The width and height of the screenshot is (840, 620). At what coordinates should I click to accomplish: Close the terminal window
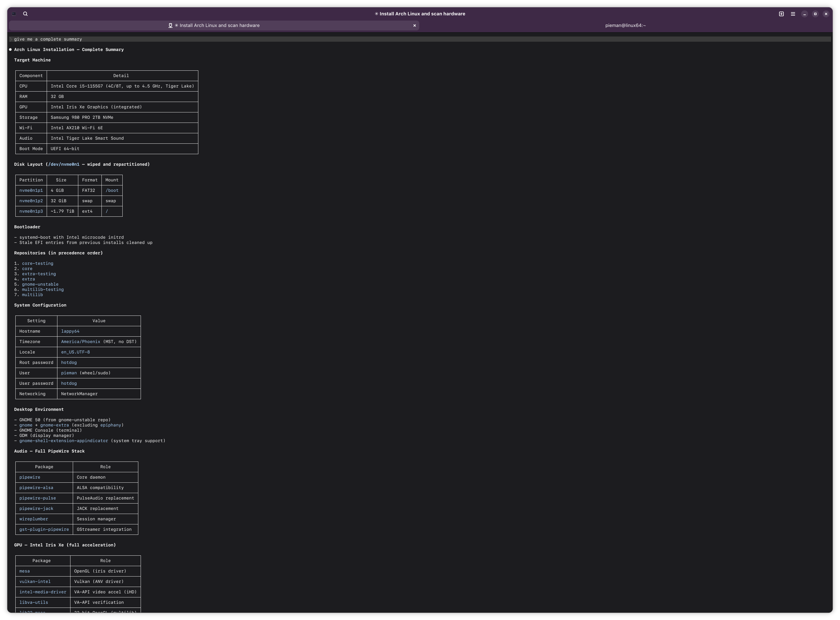826,14
